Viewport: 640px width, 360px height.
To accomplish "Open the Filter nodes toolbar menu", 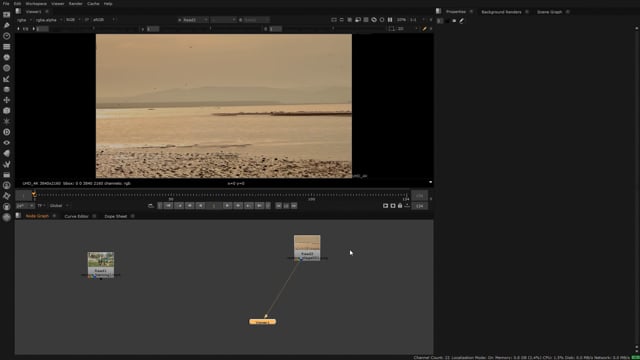I will 7,68.
